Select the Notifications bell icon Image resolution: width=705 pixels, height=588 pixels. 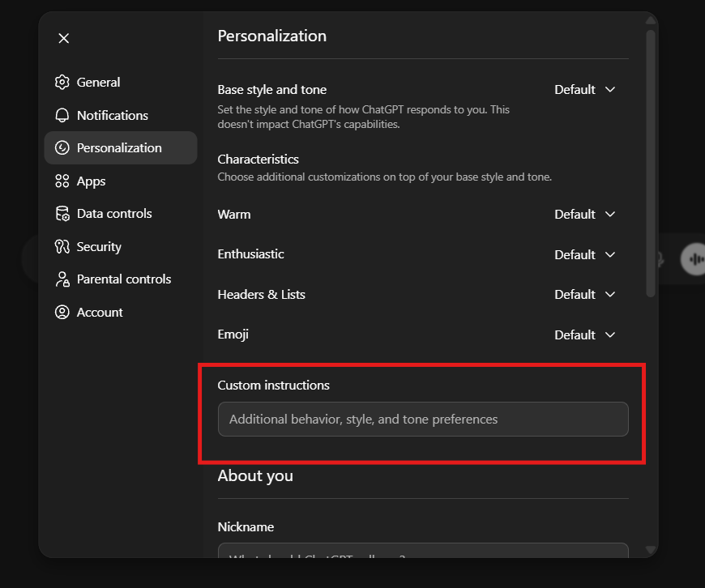click(x=63, y=115)
